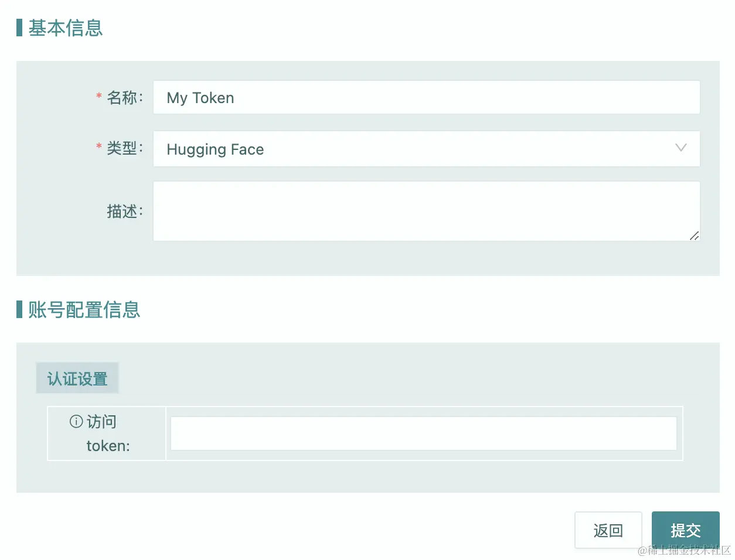735x560 pixels.
Task: Click the 基本信息 section heading
Action: [x=66, y=28]
